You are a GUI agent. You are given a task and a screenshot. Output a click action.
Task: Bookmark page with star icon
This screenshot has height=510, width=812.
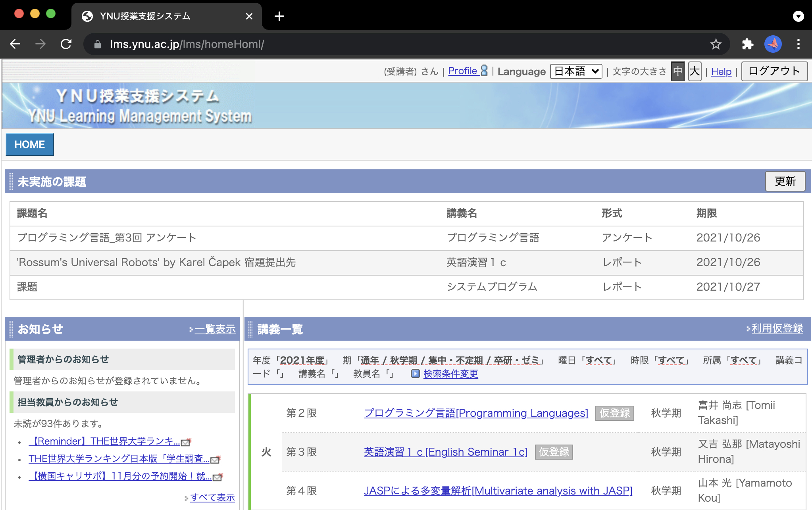pos(716,44)
